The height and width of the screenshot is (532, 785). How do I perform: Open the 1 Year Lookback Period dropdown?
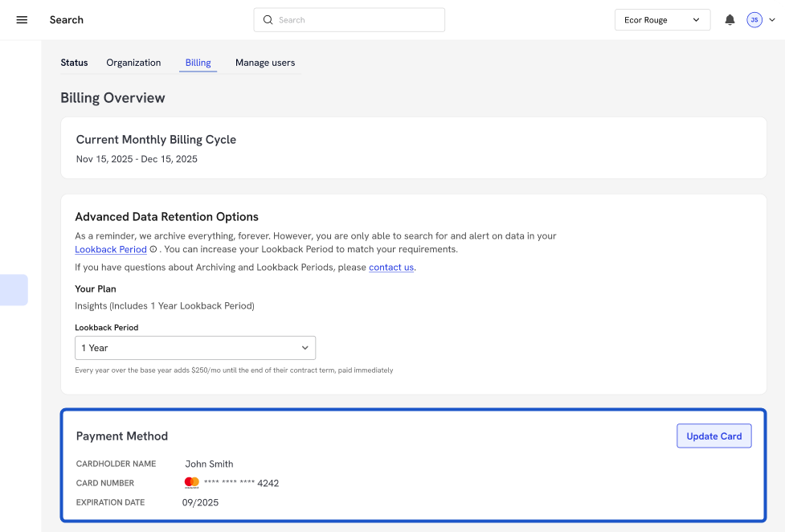(194, 348)
